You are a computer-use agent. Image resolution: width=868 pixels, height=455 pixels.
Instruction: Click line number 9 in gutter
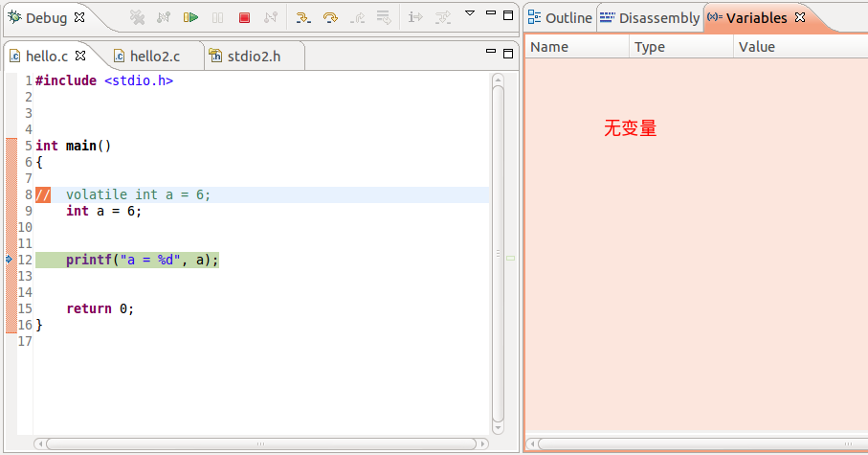point(29,211)
